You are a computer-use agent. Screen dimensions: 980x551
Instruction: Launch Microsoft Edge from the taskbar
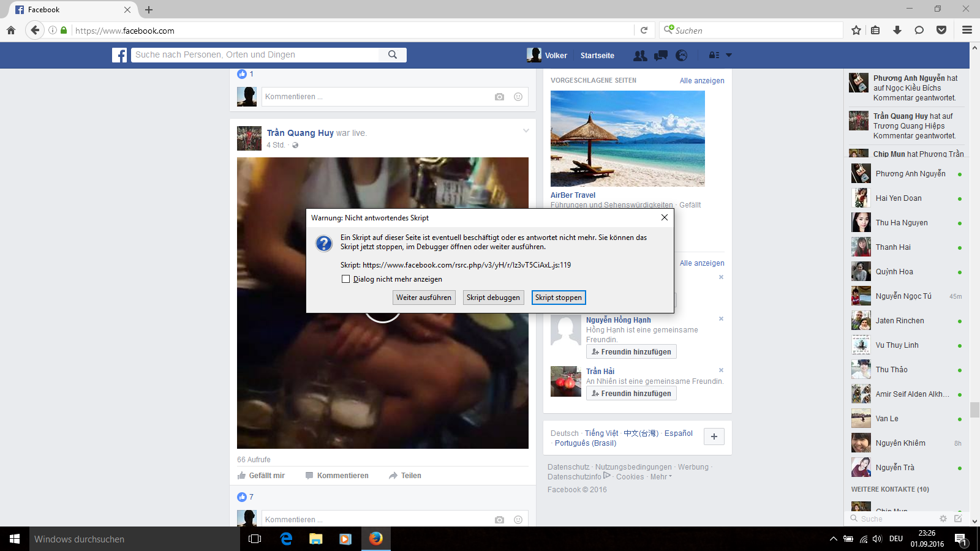(286, 539)
